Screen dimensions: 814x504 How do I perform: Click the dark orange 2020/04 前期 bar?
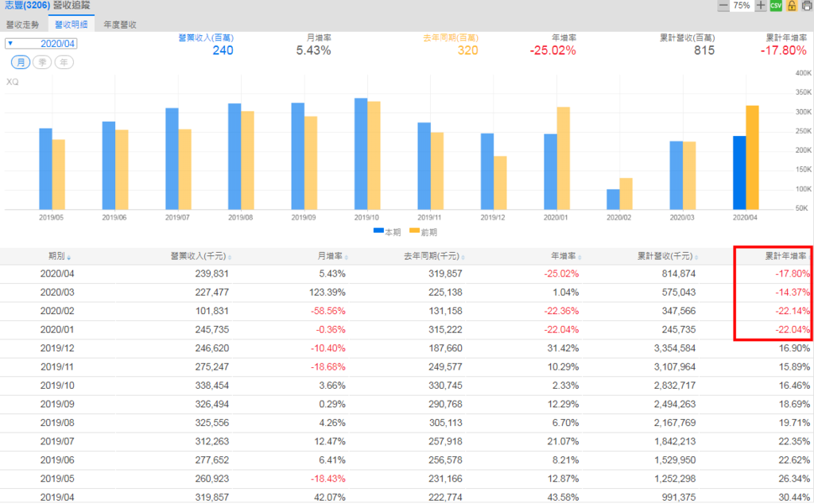752,157
